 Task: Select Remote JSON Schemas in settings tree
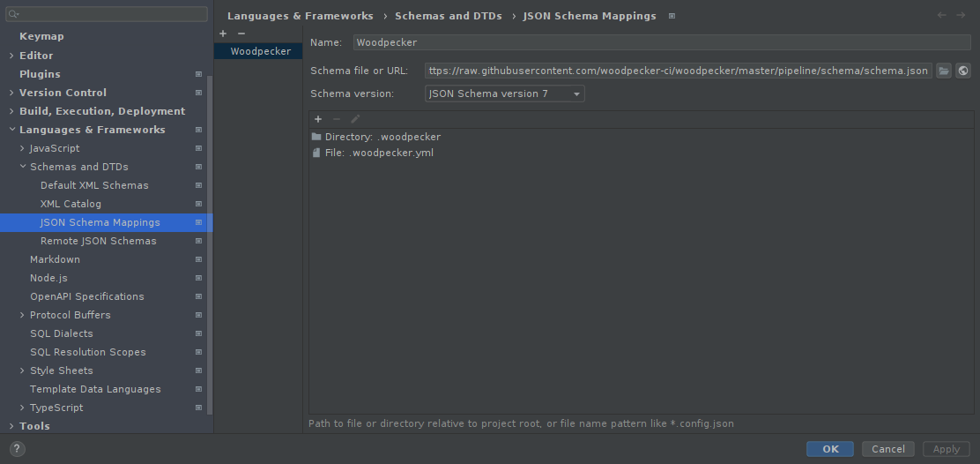click(x=98, y=241)
